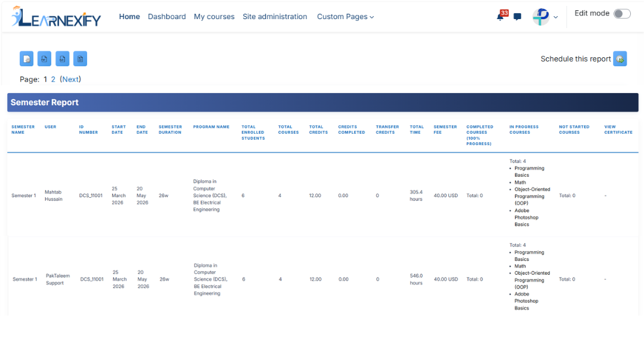Open the user profile menu arrow
Viewport: 644px width, 338px height.
(556, 17)
